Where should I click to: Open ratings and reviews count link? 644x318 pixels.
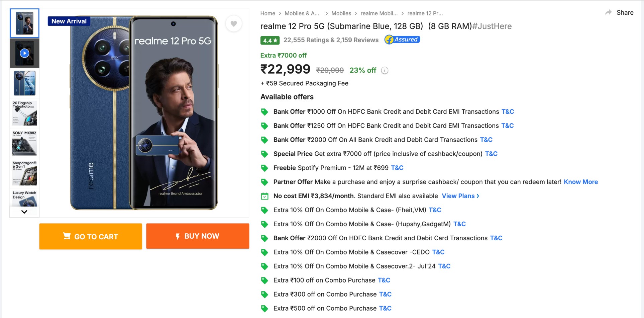coord(331,40)
